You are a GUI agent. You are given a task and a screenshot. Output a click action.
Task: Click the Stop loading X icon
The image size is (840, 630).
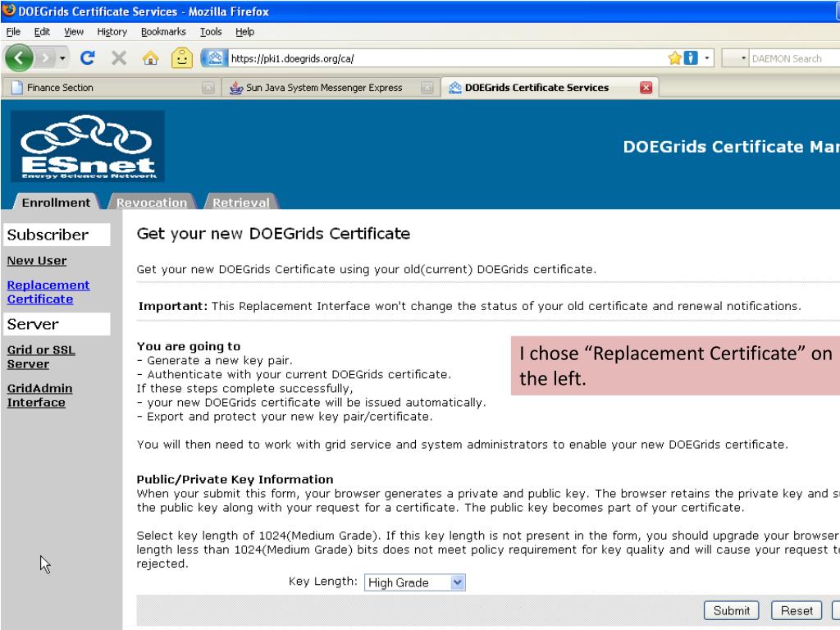coord(119,58)
